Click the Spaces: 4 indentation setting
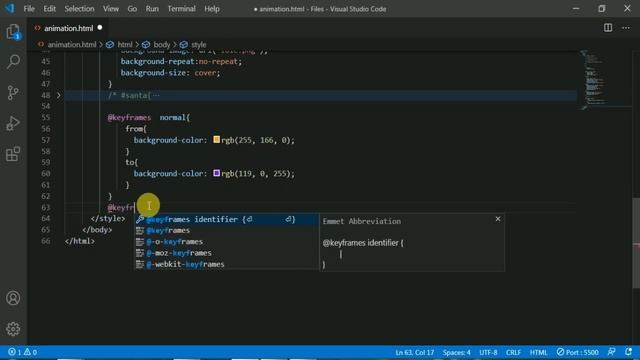Screen dimensions: 640x360 point(456,352)
